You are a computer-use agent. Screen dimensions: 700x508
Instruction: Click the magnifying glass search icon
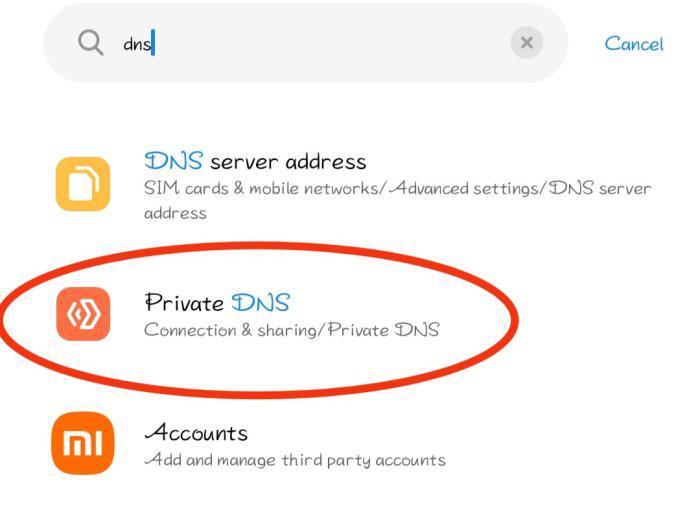tap(91, 43)
